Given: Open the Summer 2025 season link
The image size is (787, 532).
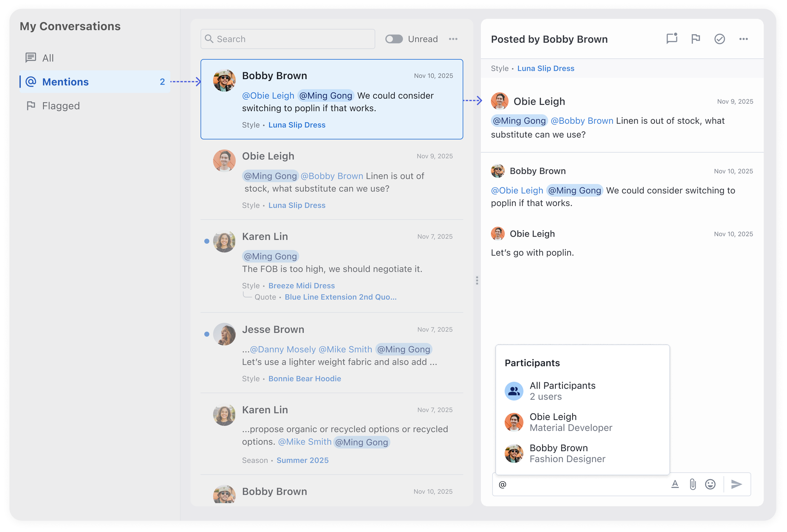Looking at the screenshot, I should coord(302,460).
